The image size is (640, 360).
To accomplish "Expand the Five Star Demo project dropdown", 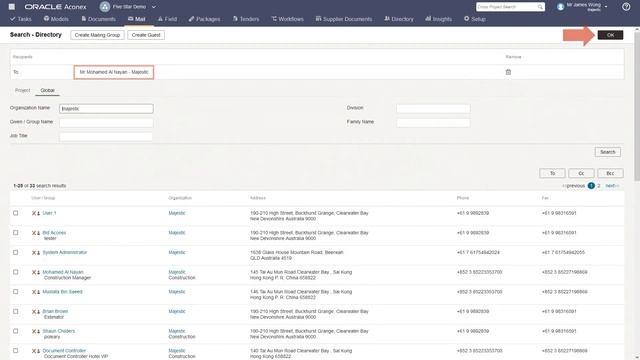I will pos(153,7).
